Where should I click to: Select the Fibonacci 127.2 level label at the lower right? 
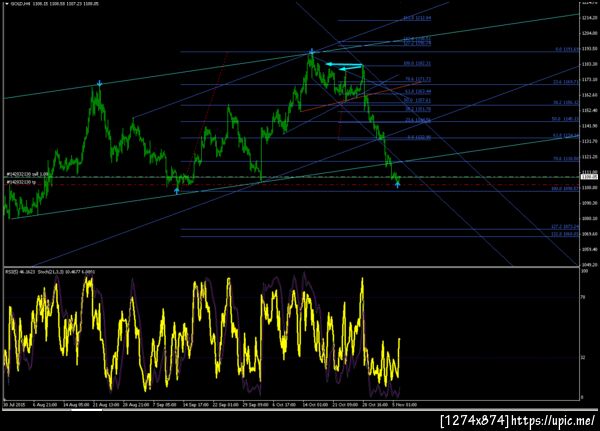(x=565, y=227)
